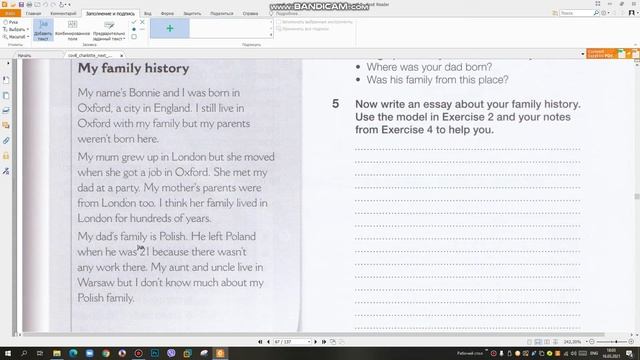
Task: Select the Hand (Рука) tool
Action: [x=11, y=22]
